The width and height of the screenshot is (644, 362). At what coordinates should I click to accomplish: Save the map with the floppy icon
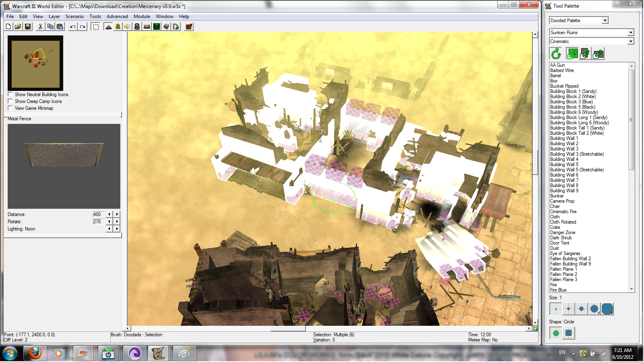(x=28, y=27)
